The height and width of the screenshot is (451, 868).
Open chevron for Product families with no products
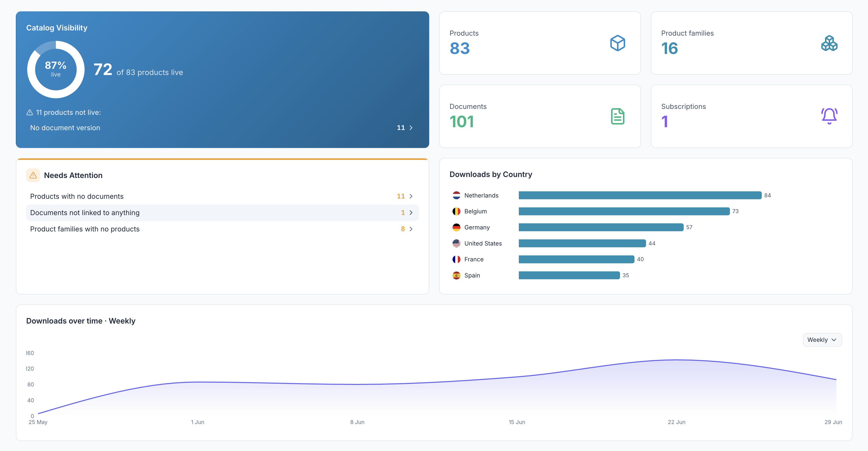411,229
